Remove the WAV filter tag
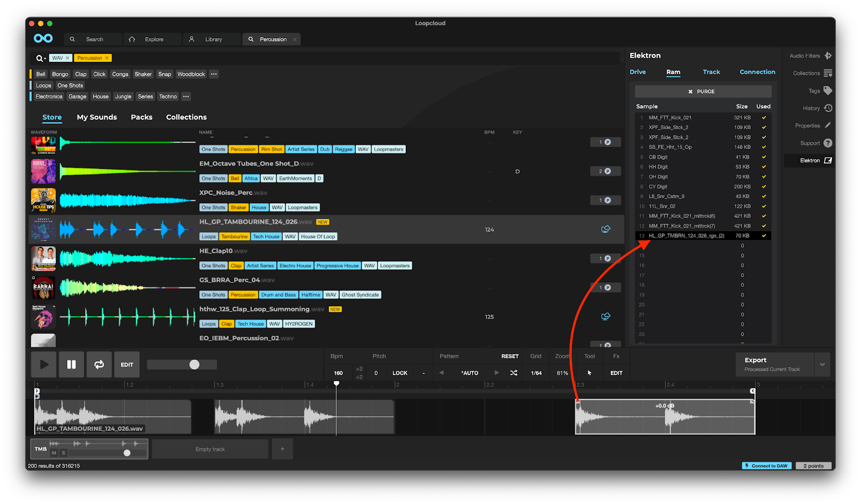Screen dimensions: 861x504 (x=67, y=58)
